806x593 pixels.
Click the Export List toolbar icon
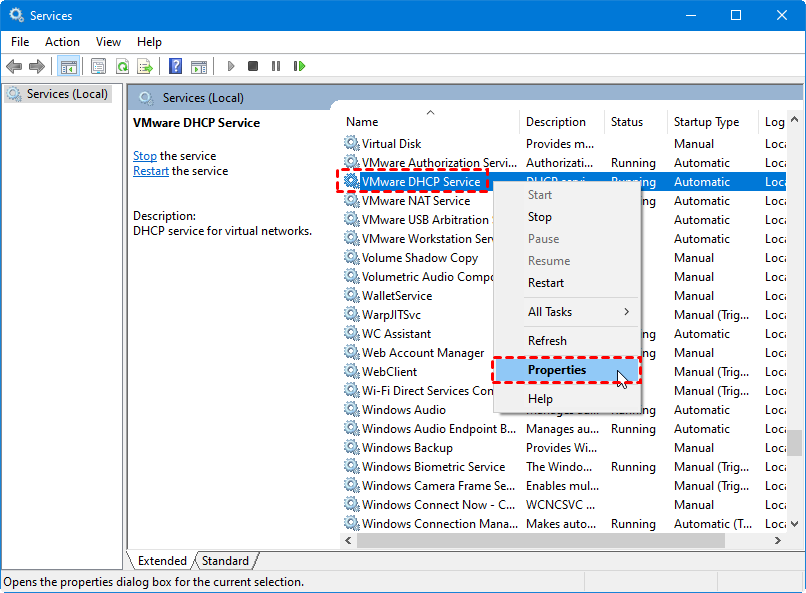click(x=145, y=67)
